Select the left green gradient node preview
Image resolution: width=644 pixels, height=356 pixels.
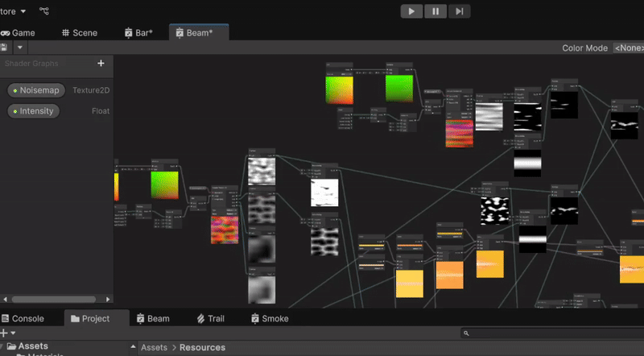click(x=165, y=185)
